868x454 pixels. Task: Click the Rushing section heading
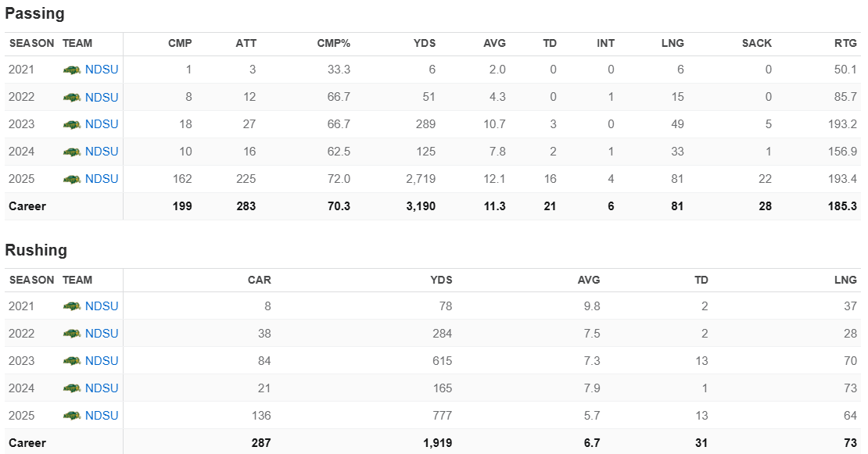point(36,250)
